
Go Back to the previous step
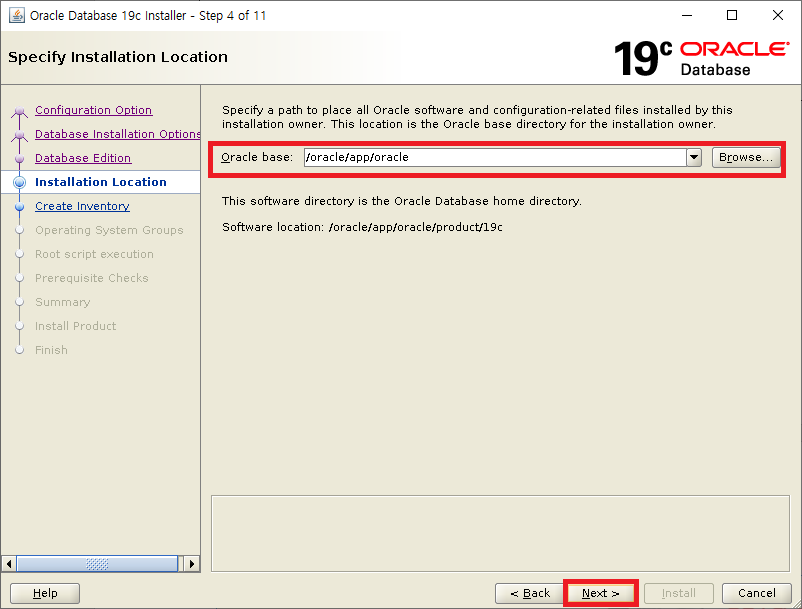530,593
